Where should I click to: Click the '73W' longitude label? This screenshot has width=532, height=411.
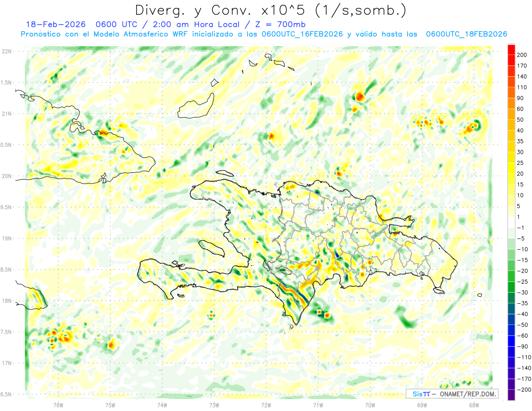click(x=214, y=405)
